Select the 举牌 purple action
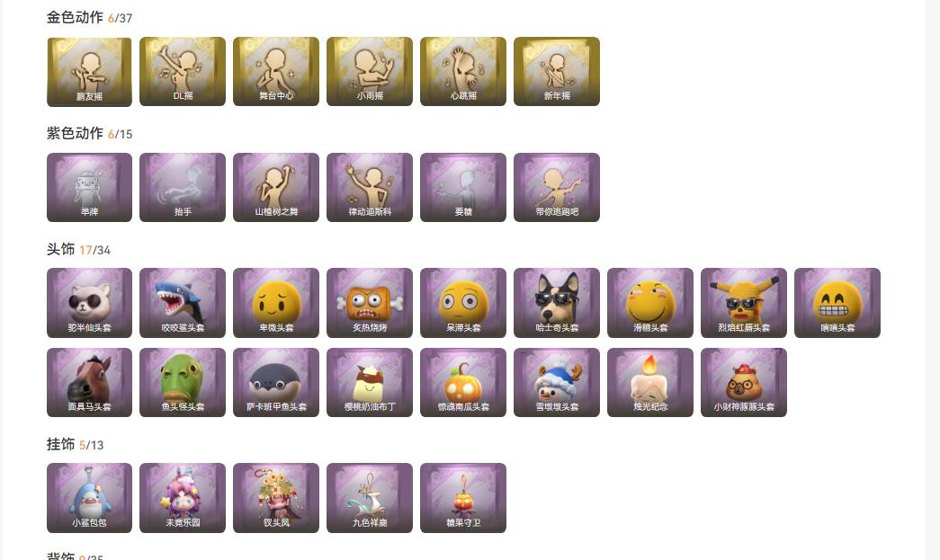The width and height of the screenshot is (940, 560). tap(89, 188)
